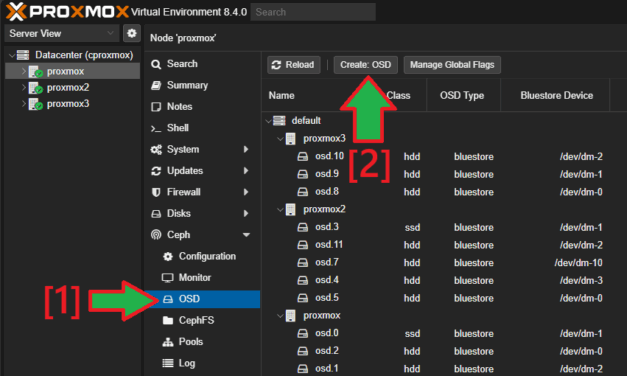
Task: Expand the proxmox node in server tree
Action: [x=24, y=71]
